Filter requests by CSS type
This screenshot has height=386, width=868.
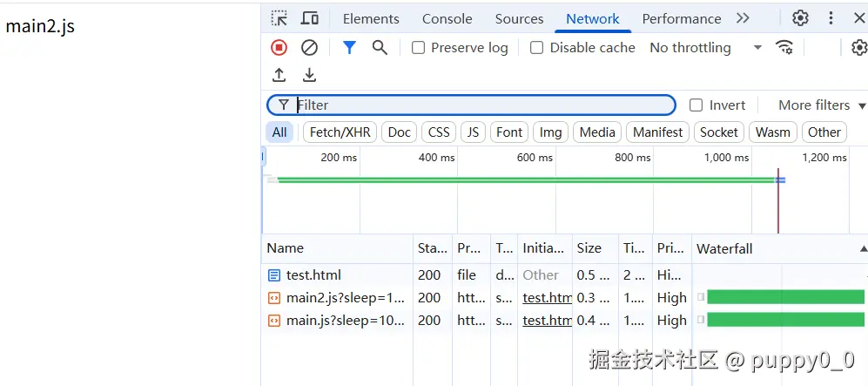[439, 132]
